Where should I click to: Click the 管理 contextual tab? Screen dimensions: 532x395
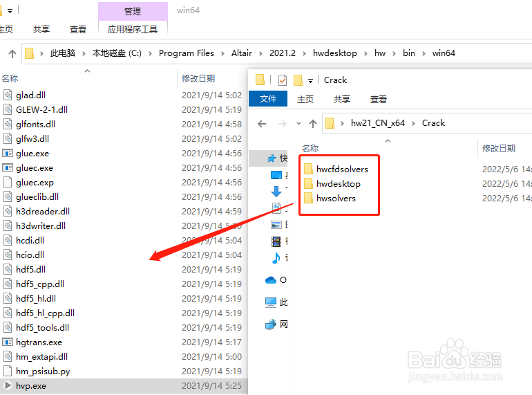[133, 12]
